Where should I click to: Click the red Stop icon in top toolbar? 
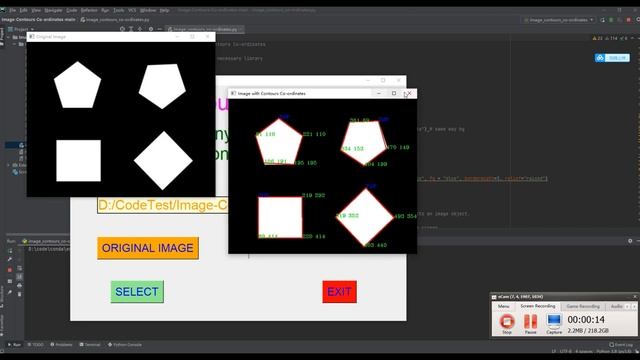(629, 20)
